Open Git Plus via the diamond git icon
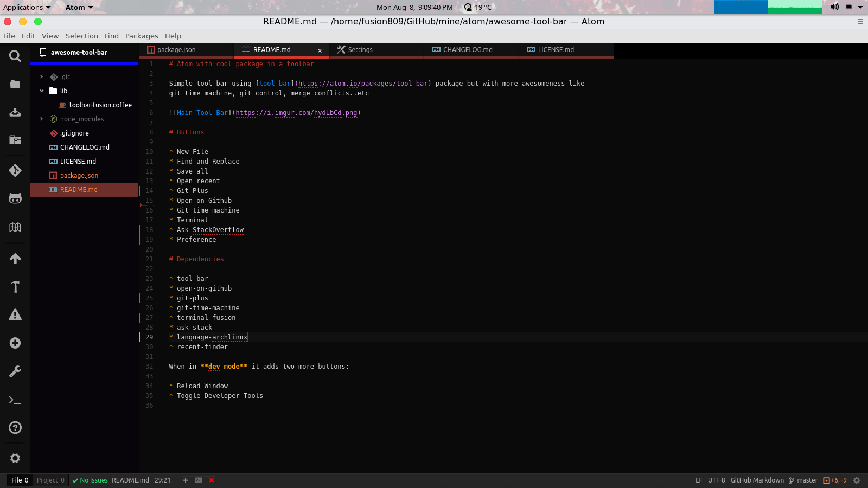This screenshot has height=488, width=868. pyautogui.click(x=15, y=170)
